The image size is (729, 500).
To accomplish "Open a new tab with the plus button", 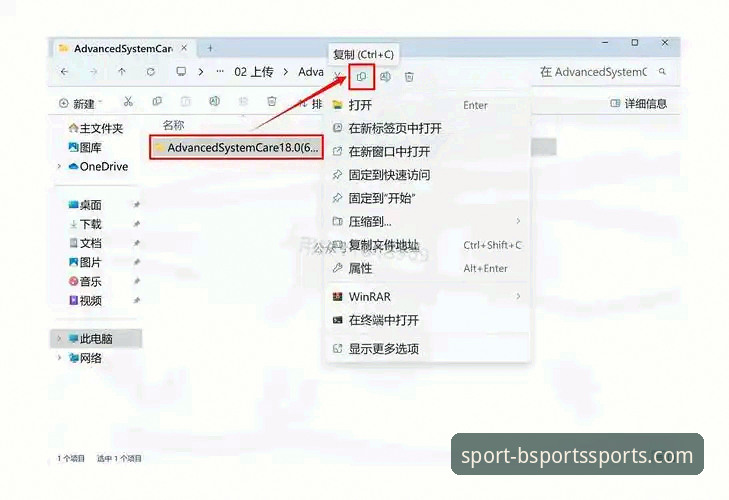I will 210,48.
